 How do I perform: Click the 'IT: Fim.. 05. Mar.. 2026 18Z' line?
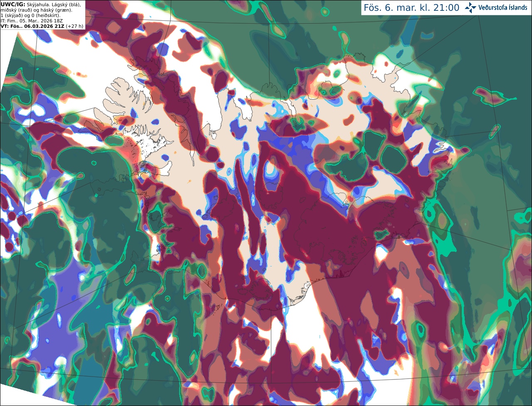(x=31, y=21)
